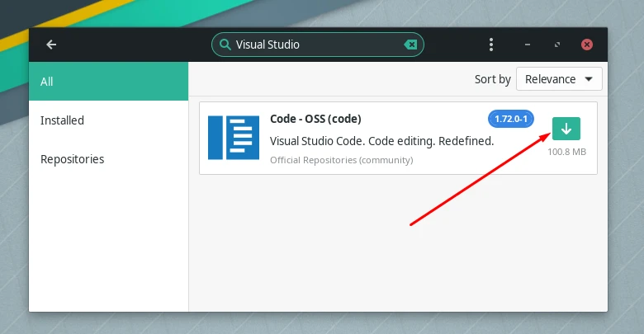Viewport: 644px width, 334px height.
Task: Minimize the package manager window
Action: 528,45
